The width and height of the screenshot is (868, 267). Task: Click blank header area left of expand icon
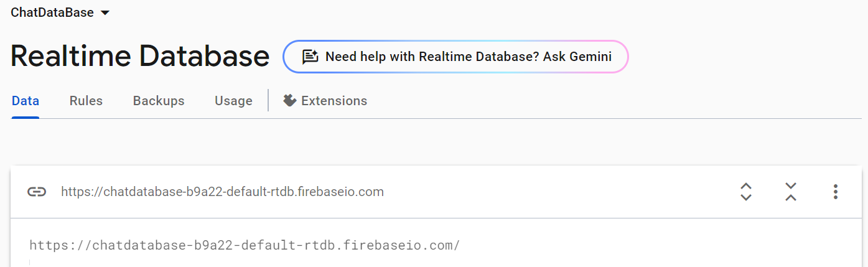pyautogui.click(x=560, y=192)
